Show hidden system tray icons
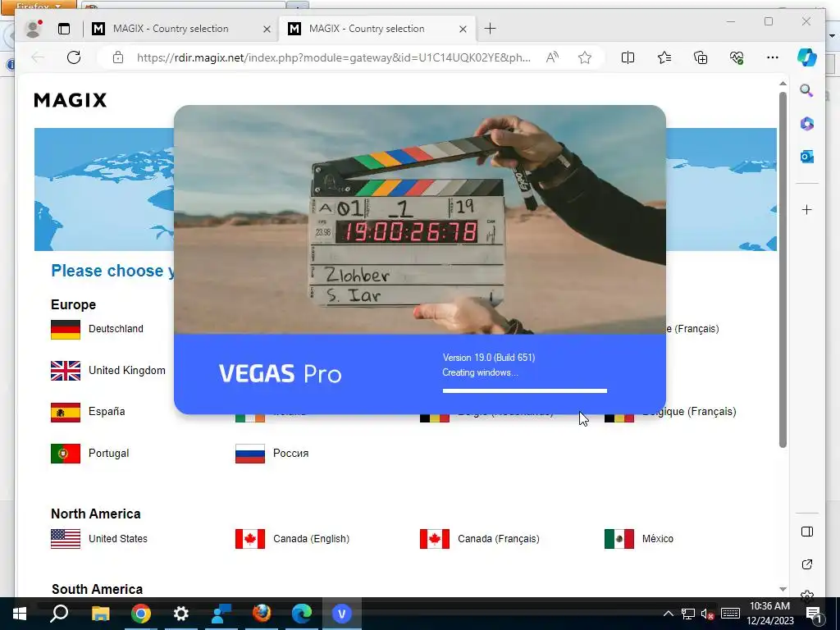 point(668,614)
